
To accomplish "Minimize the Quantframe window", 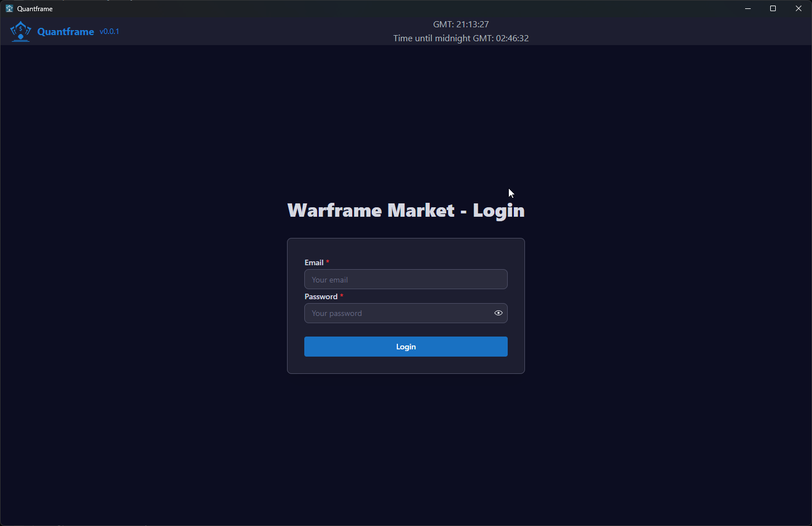I will point(748,8).
